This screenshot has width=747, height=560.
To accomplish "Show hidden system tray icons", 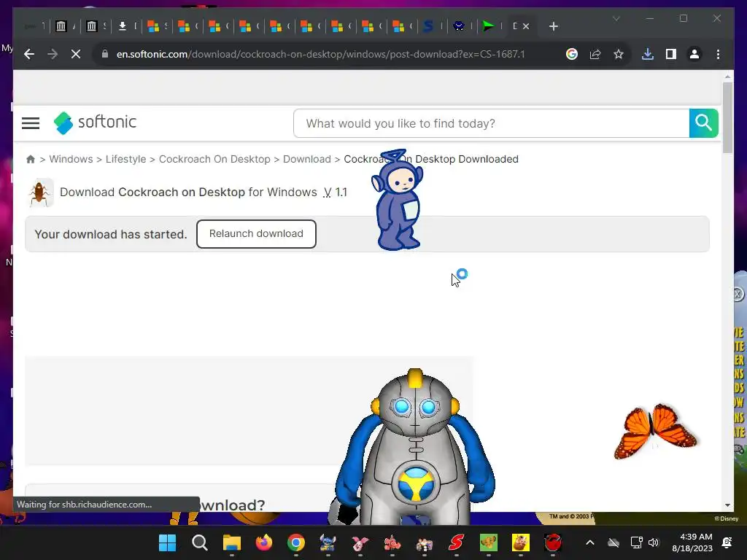I will pos(589,542).
